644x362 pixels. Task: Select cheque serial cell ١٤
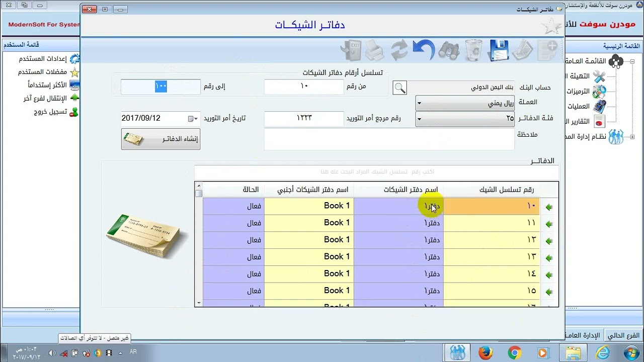coord(491,274)
